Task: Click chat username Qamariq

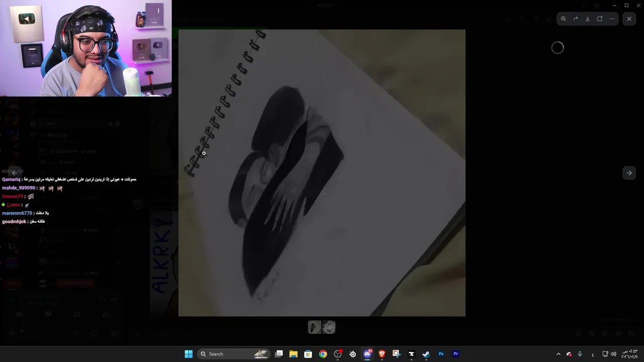Action: [11, 179]
